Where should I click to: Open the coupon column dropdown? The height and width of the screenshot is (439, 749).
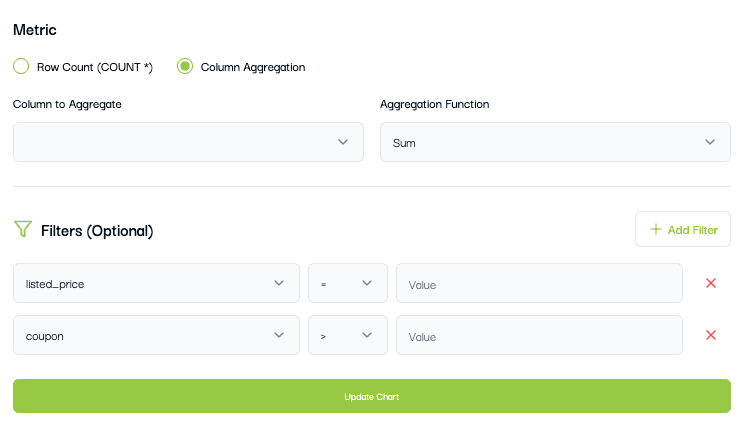point(156,335)
